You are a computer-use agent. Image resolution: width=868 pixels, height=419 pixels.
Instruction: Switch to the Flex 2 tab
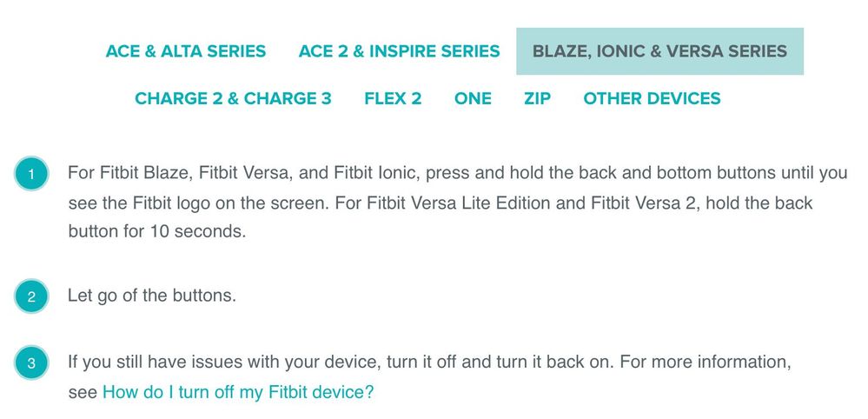click(393, 98)
